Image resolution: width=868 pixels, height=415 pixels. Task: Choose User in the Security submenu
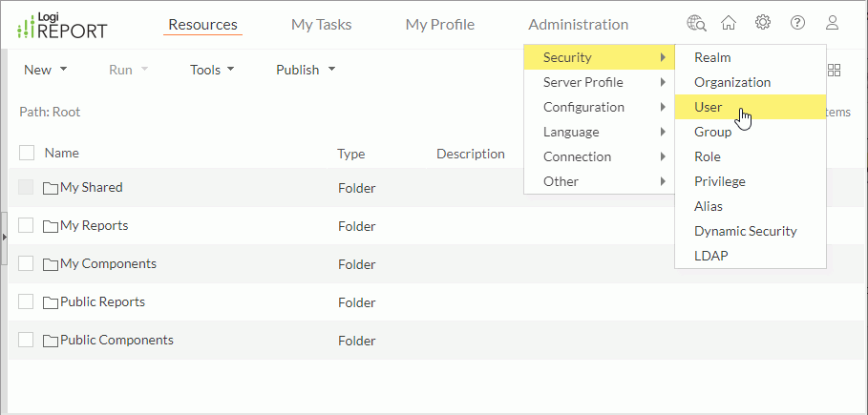[709, 107]
